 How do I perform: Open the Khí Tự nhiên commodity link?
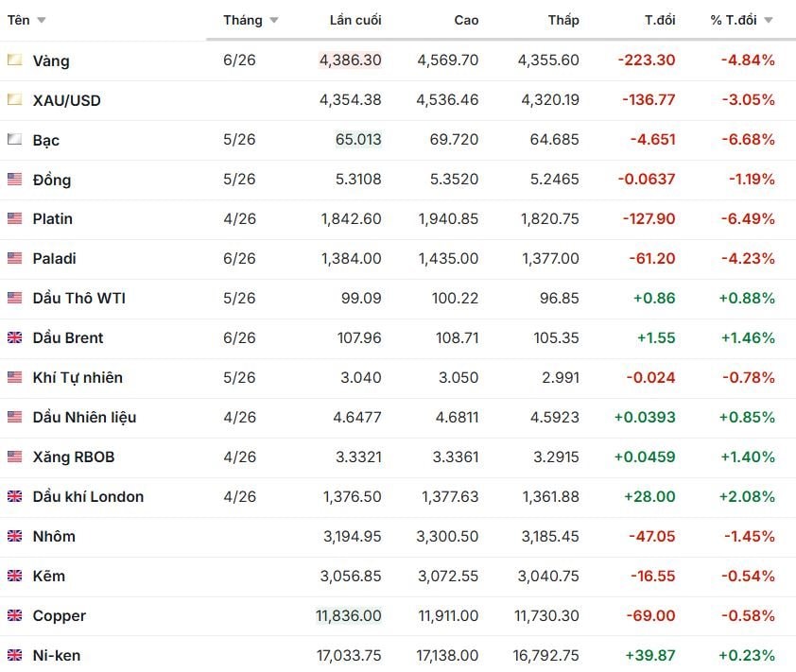(78, 378)
